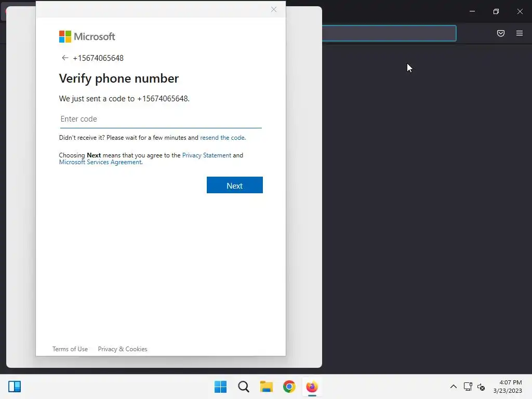Minimize the Firefox window
Screen dimensions: 532x399
point(472,11)
